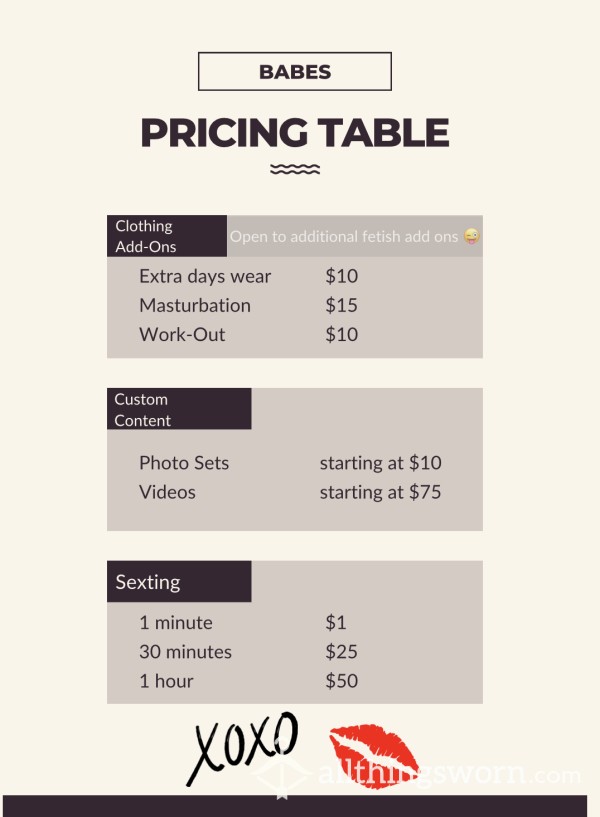Select the Custom Content header
This screenshot has width=600, height=817.
tap(179, 409)
